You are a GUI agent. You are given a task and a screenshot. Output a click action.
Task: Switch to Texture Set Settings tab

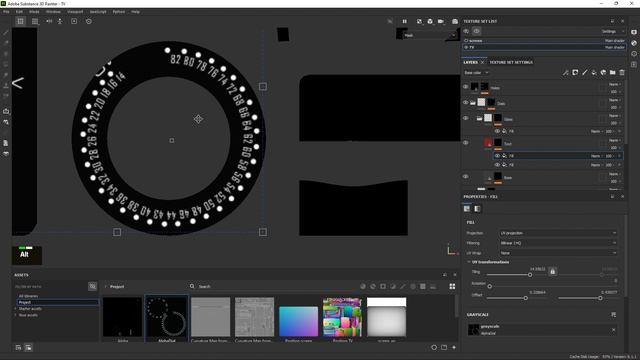(511, 62)
